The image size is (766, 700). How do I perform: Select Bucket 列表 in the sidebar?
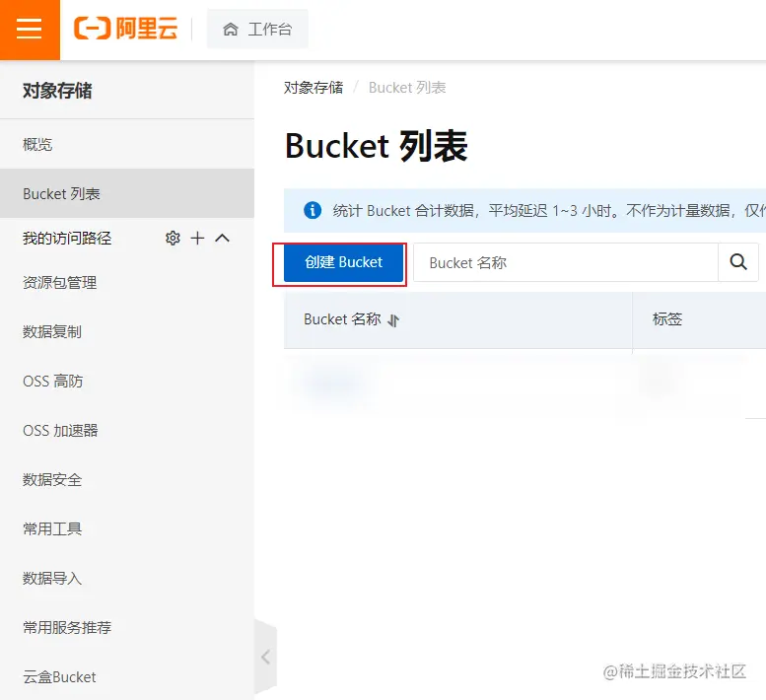[127, 193]
